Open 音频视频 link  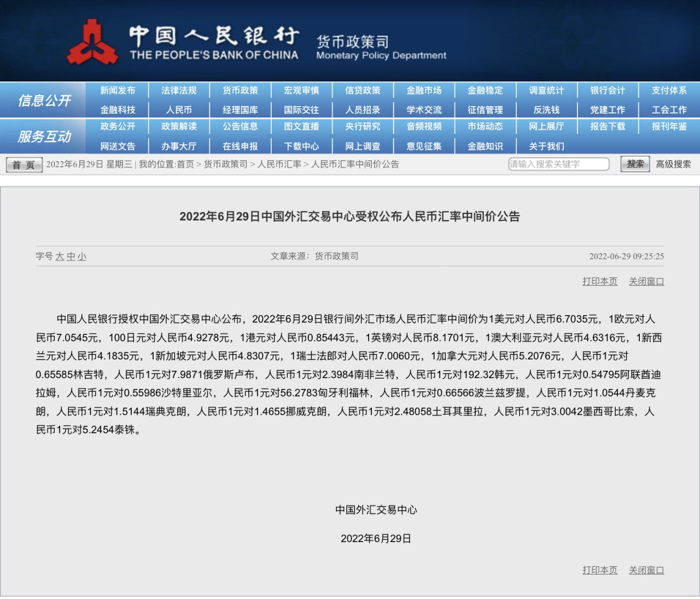pos(424,126)
